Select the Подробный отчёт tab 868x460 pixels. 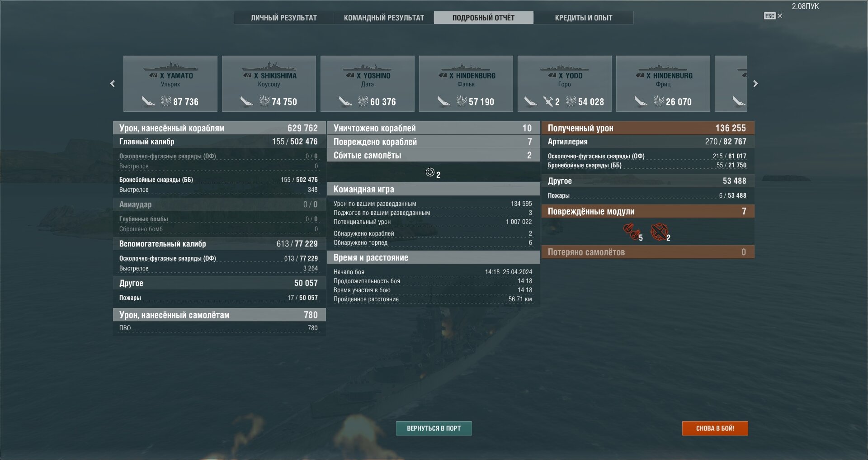point(484,18)
